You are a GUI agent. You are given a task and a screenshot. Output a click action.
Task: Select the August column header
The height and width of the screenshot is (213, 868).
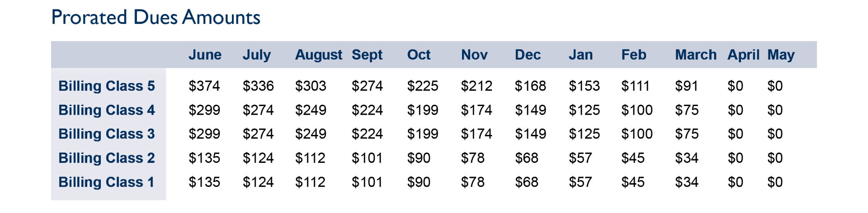[319, 55]
